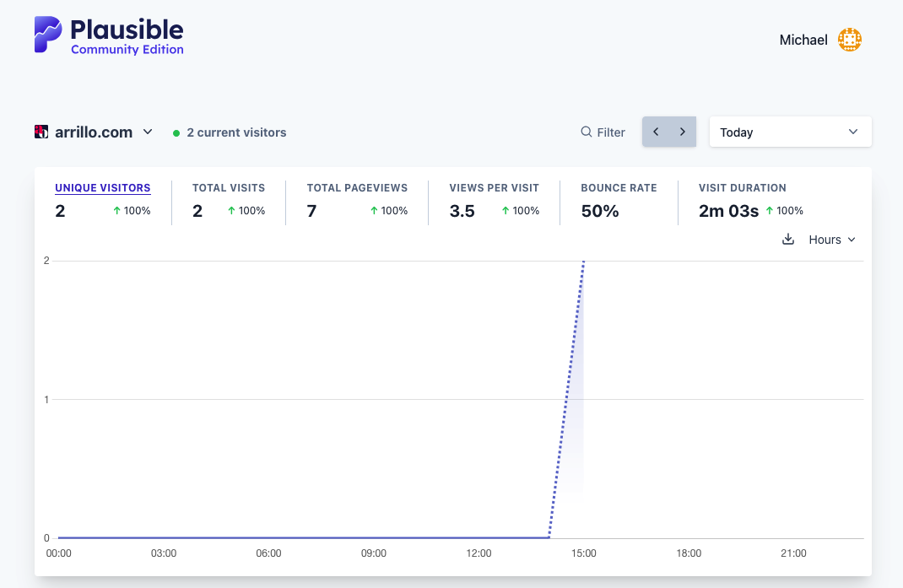Click Michael's user avatar icon
The height and width of the screenshot is (588, 903).
(849, 40)
